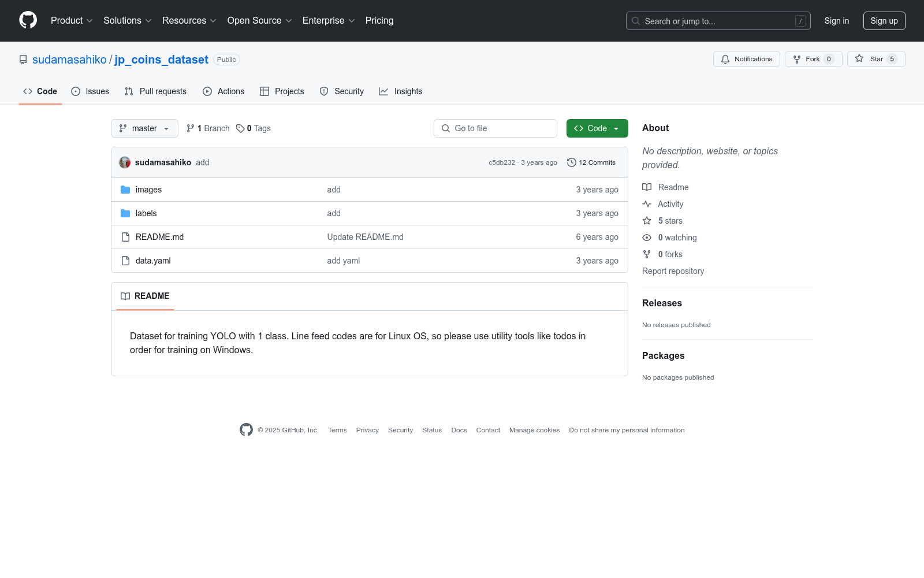Click Report repository
Screen dimensions: 924x578
click(673, 271)
